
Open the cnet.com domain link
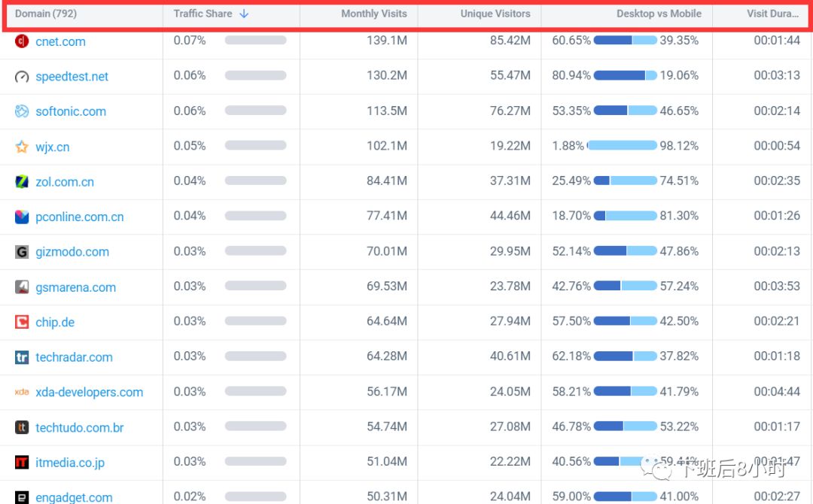pyautogui.click(x=61, y=41)
